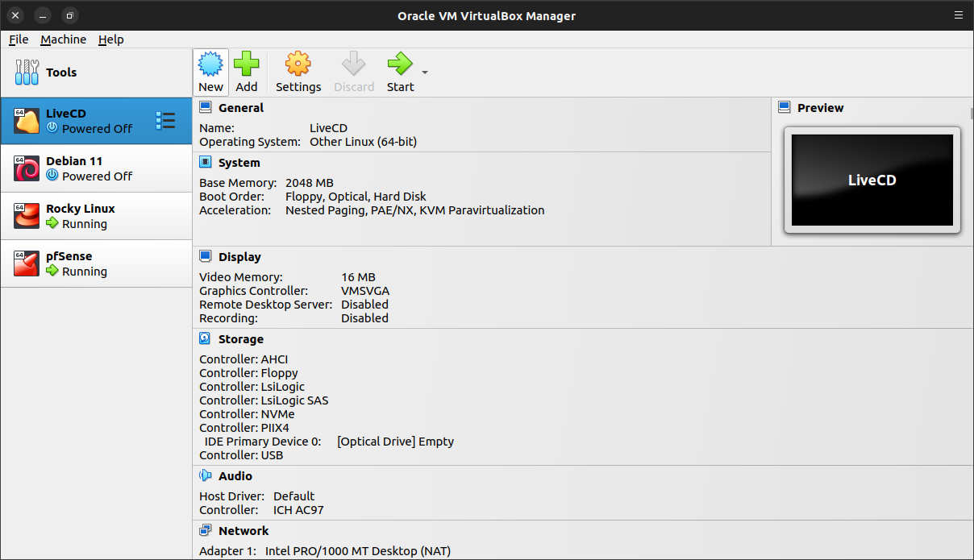Click '[Optical Drive] Empty' storage entry

pos(395,442)
